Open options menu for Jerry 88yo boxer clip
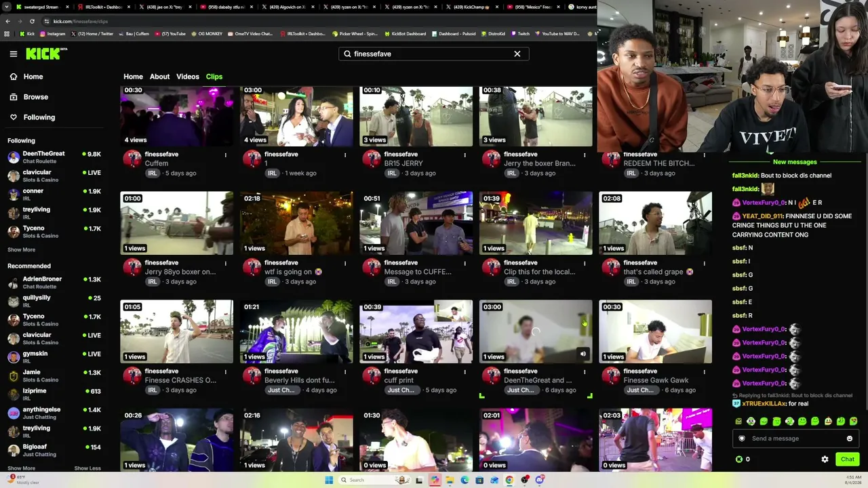The height and width of the screenshot is (488, 868). (x=225, y=264)
